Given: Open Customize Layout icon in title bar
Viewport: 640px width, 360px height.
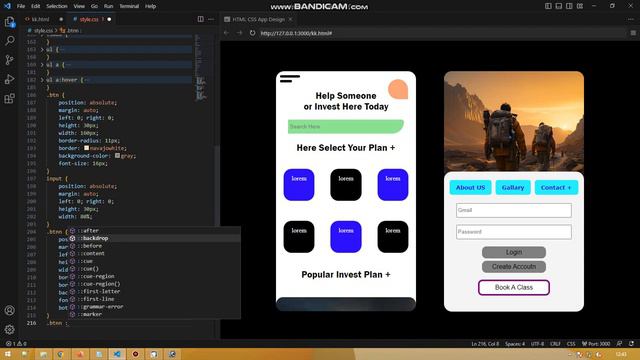Looking at the screenshot, I should (580, 6).
